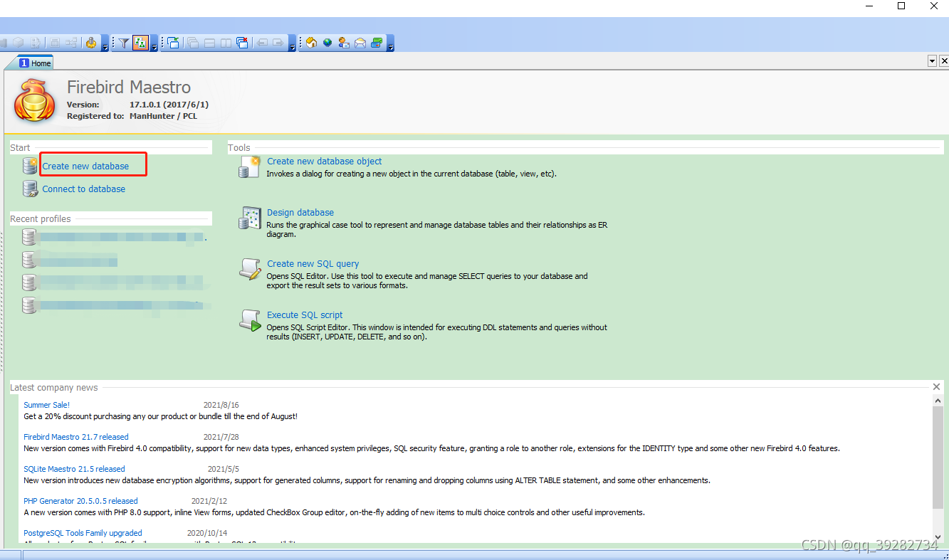
Task: Open the Design database link
Action: coord(300,213)
